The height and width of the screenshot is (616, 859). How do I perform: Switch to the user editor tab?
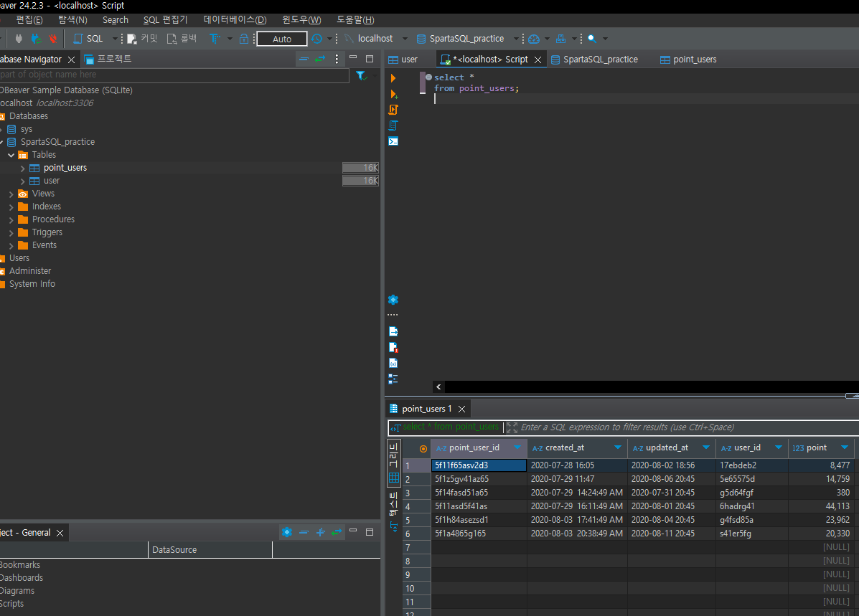click(409, 59)
